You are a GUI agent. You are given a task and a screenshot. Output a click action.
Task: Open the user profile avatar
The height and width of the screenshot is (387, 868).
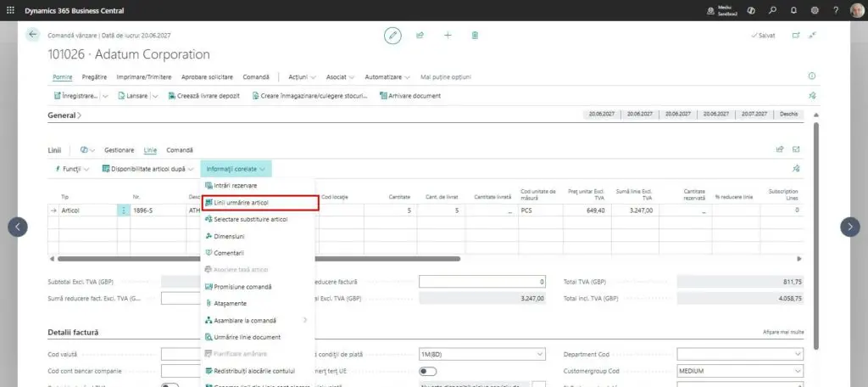tap(856, 10)
